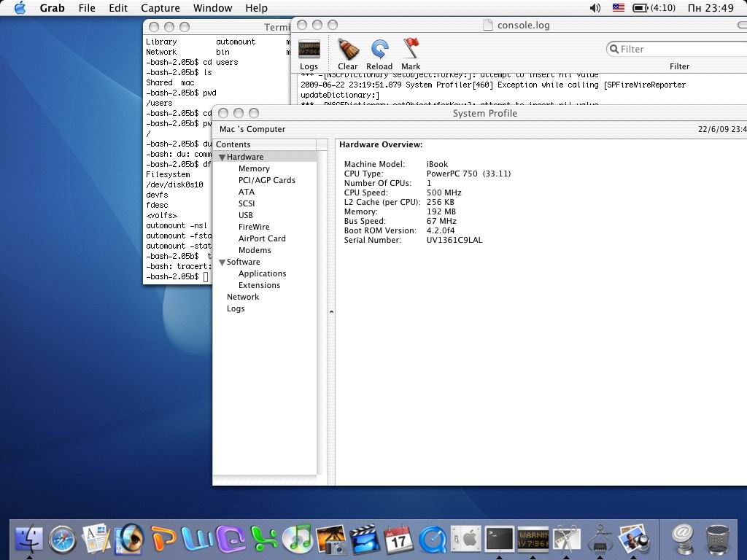The image size is (747, 560).
Task: Select Network in Contents list
Action: point(243,297)
